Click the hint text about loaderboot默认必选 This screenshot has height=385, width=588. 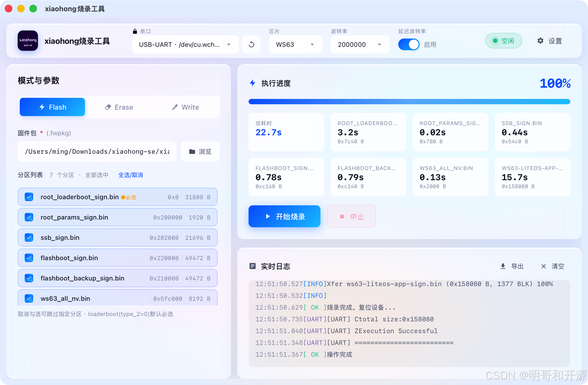95,314
